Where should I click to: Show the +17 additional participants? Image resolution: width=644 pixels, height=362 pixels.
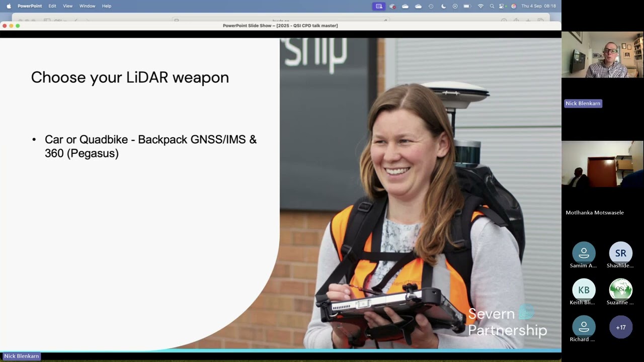pos(621,327)
